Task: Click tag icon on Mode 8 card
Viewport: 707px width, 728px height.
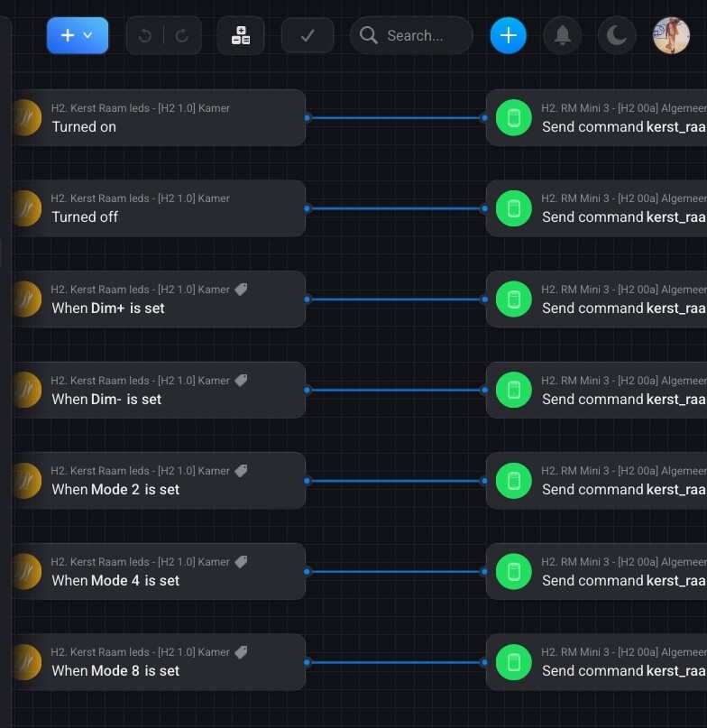Action: point(241,652)
